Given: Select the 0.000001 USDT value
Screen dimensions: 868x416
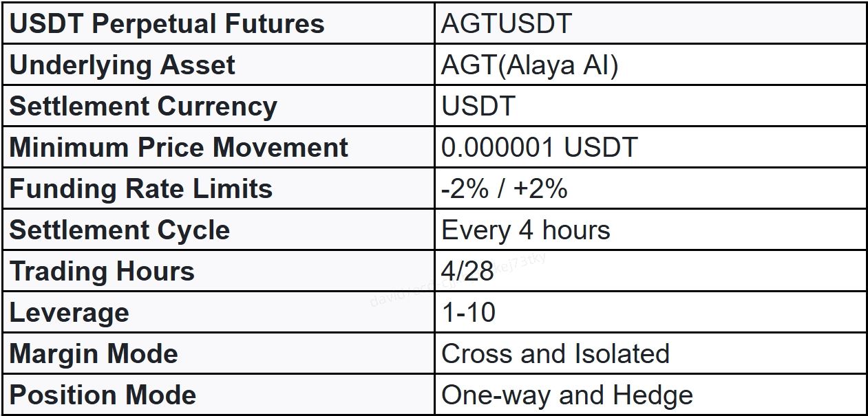Looking at the screenshot, I should (540, 148).
